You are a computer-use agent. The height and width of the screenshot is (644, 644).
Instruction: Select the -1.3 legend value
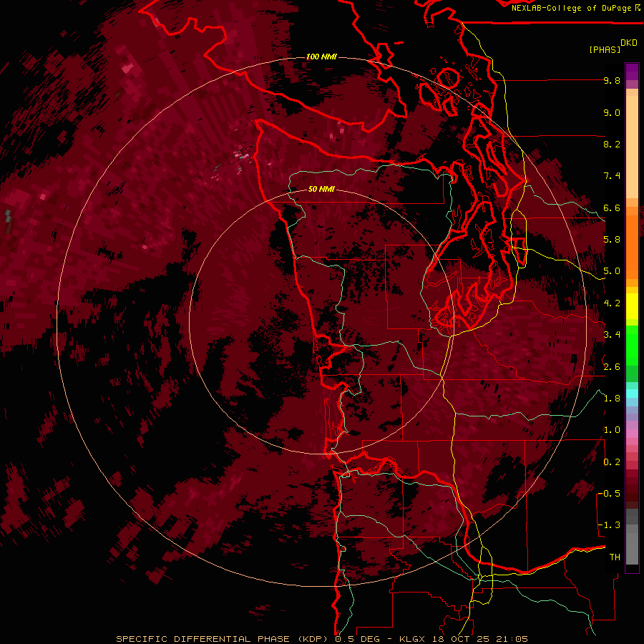[x=610, y=525]
